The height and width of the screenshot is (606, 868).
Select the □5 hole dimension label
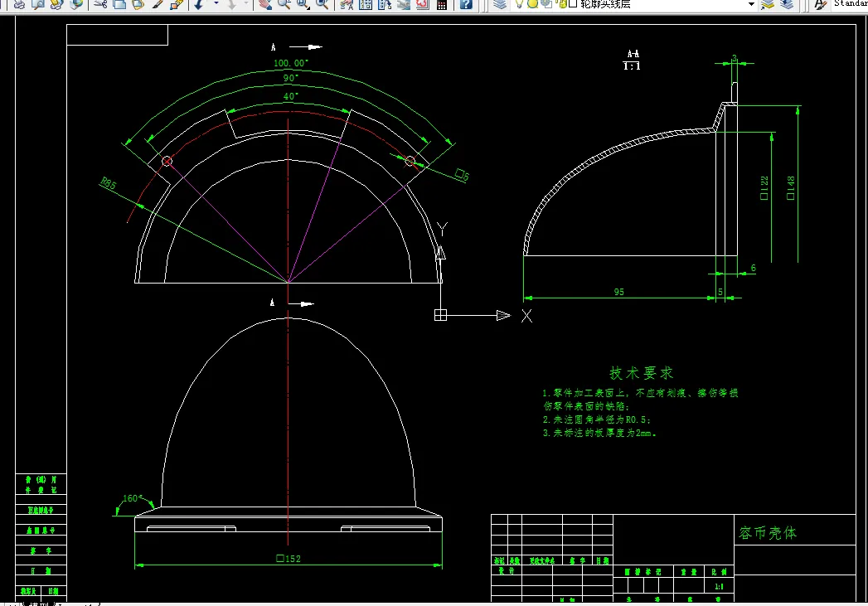pos(463,175)
